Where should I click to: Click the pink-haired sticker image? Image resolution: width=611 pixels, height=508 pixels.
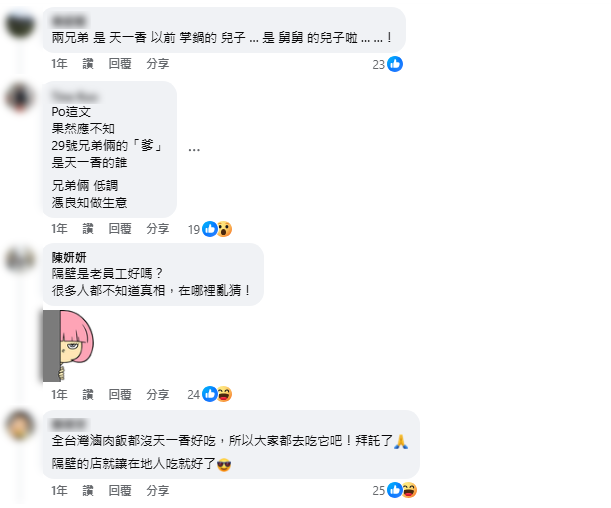click(x=69, y=346)
